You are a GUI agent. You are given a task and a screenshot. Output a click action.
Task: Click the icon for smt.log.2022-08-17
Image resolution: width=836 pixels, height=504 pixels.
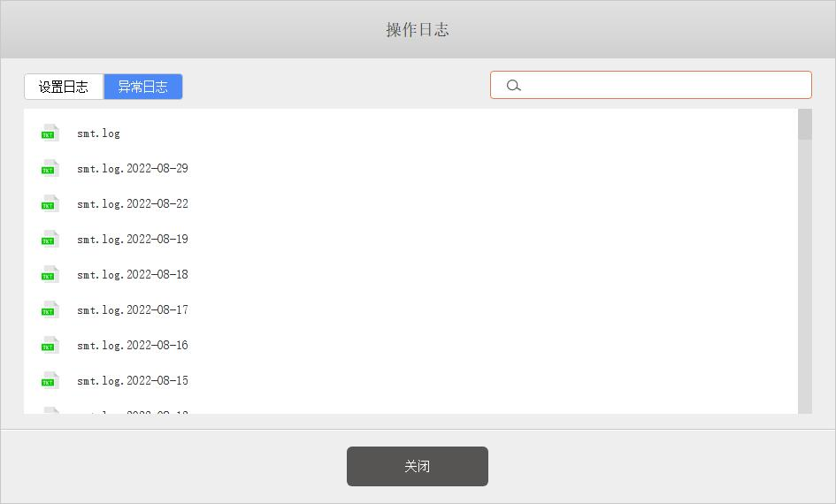50,309
